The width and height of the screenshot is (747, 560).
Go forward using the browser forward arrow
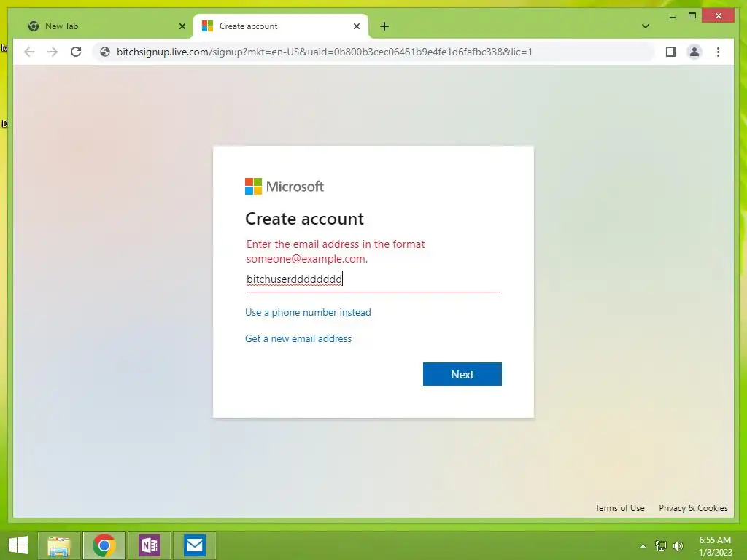point(53,52)
